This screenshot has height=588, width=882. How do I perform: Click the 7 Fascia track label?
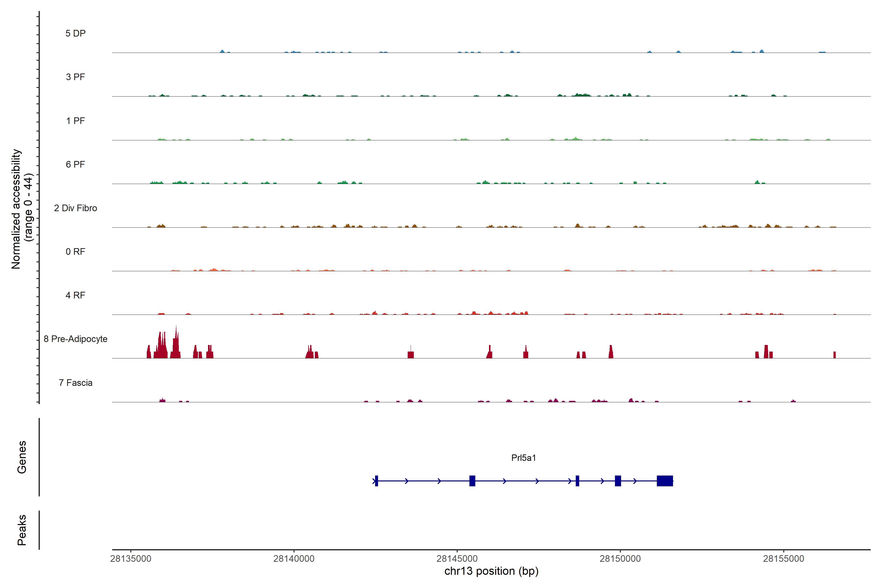pyautogui.click(x=75, y=382)
